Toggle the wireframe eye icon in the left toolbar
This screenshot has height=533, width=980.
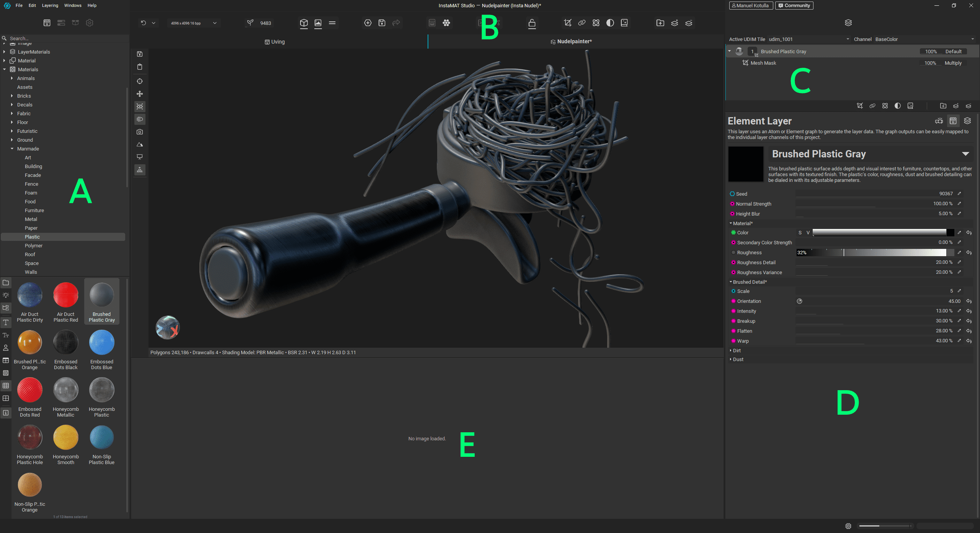pos(140,106)
